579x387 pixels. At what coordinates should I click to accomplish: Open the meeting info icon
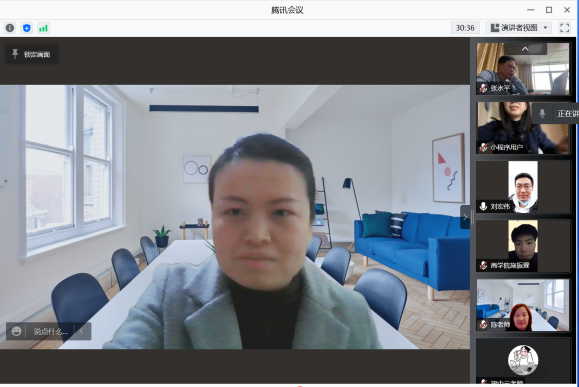point(10,28)
